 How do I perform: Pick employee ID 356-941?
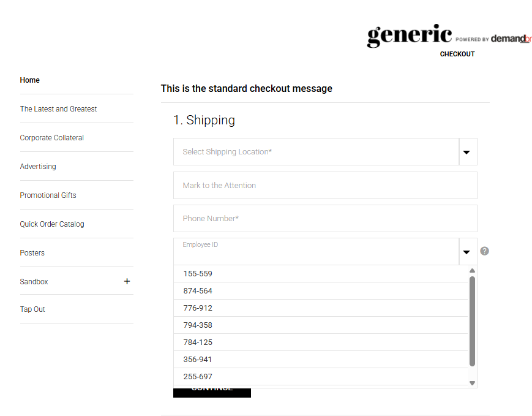[321, 360]
